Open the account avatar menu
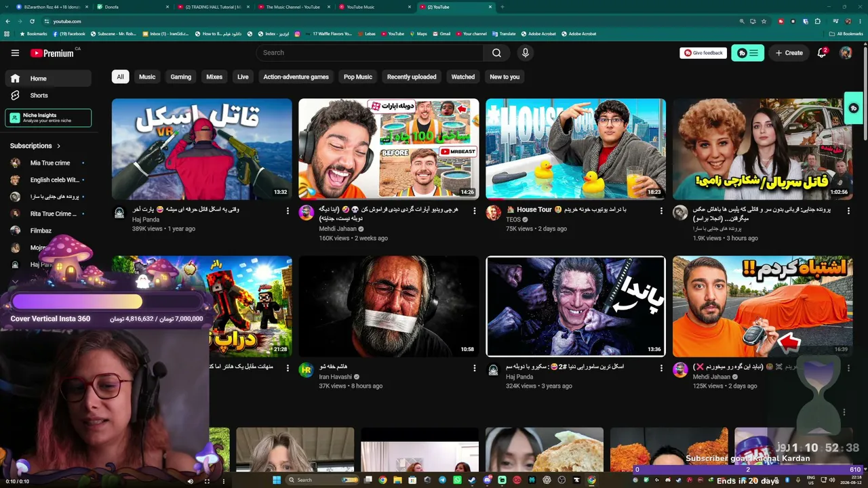The height and width of the screenshot is (488, 868). (x=846, y=53)
